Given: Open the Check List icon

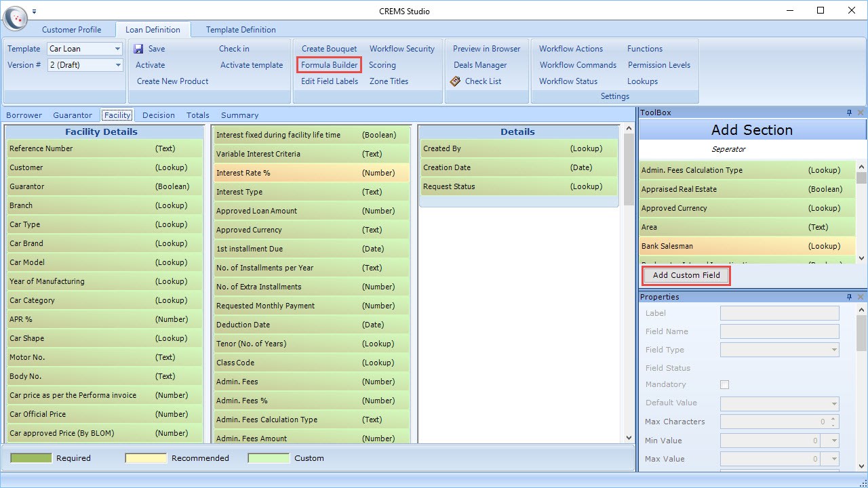Looking at the screenshot, I should pyautogui.click(x=455, y=81).
